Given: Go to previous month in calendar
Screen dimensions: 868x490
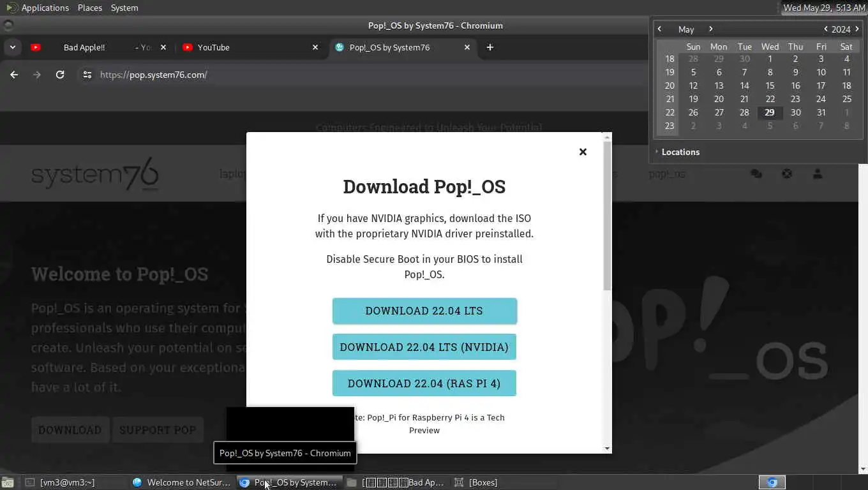Looking at the screenshot, I should click(x=660, y=29).
